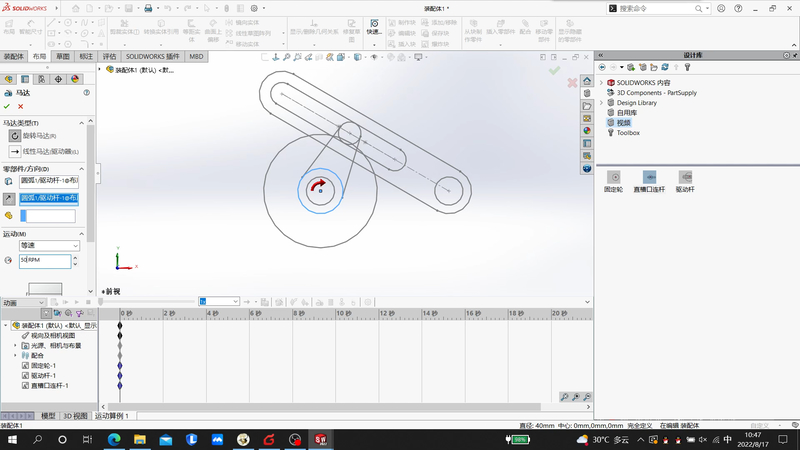Open the playback speed dropdown in timeline toolbar
800x450 pixels.
219,302
